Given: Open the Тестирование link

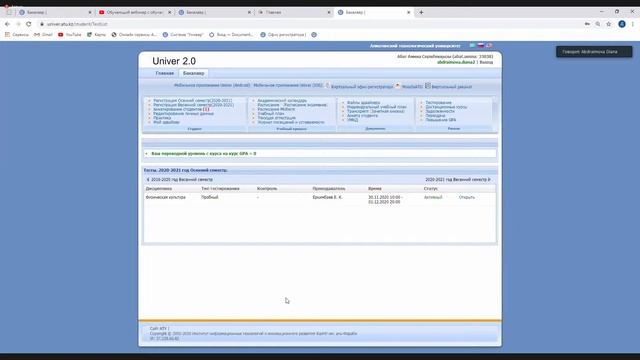Looking at the screenshot, I should pos(438,102).
